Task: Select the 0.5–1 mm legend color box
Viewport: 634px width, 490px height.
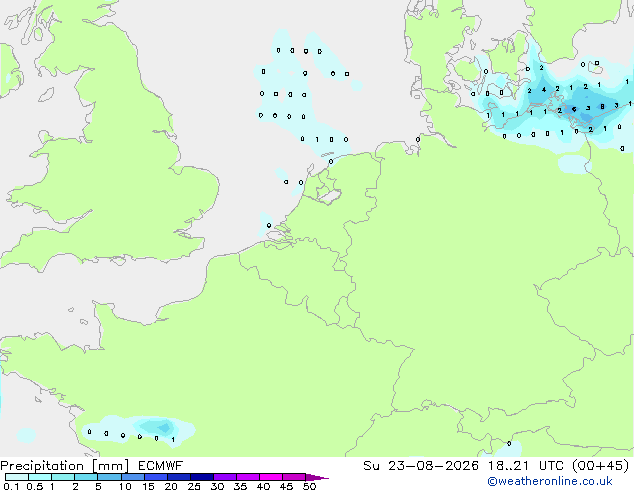Action: point(40,477)
